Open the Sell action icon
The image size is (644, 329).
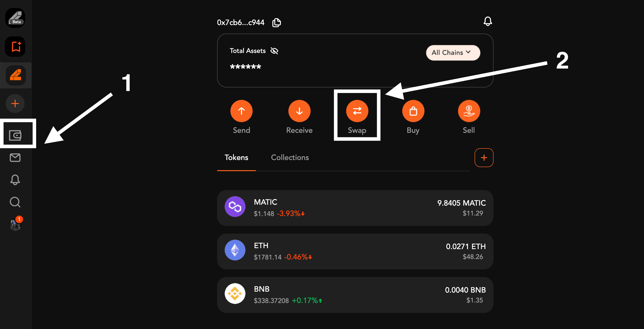[x=469, y=111]
